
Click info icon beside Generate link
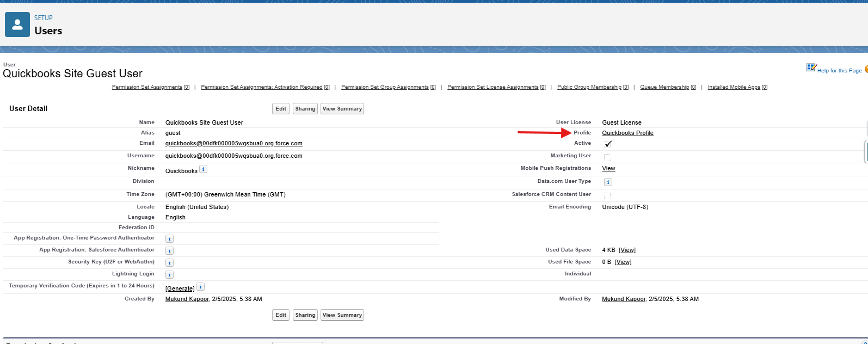pos(200,287)
